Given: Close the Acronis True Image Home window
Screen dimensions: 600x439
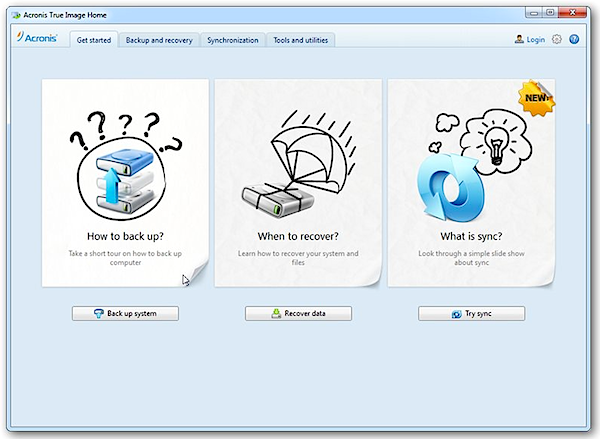Looking at the screenshot, I should click(572, 13).
